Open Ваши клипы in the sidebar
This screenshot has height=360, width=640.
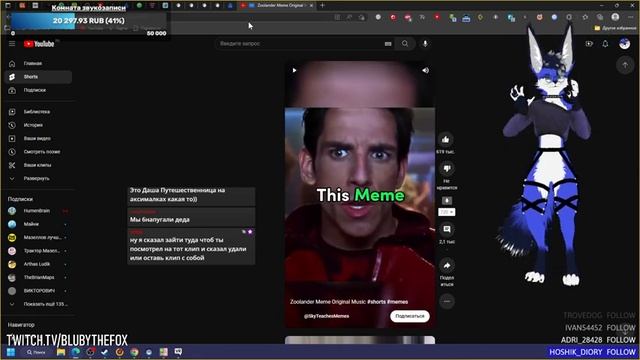[38, 165]
